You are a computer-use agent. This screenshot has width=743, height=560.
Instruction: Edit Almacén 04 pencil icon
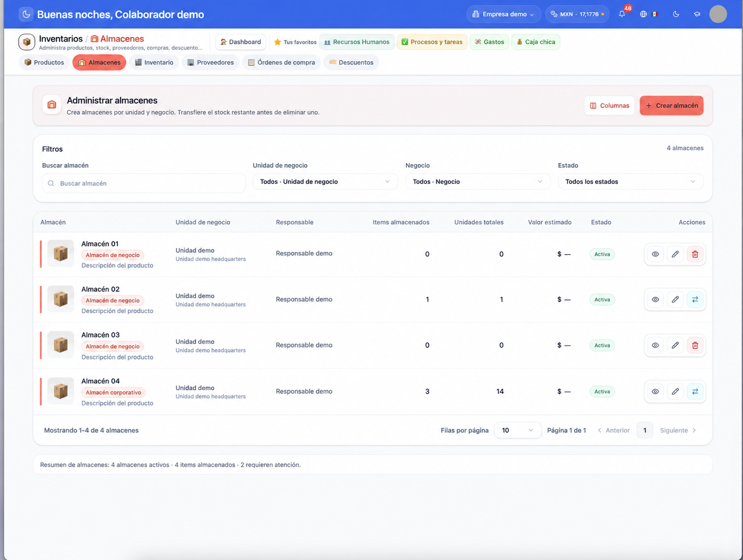tap(675, 391)
